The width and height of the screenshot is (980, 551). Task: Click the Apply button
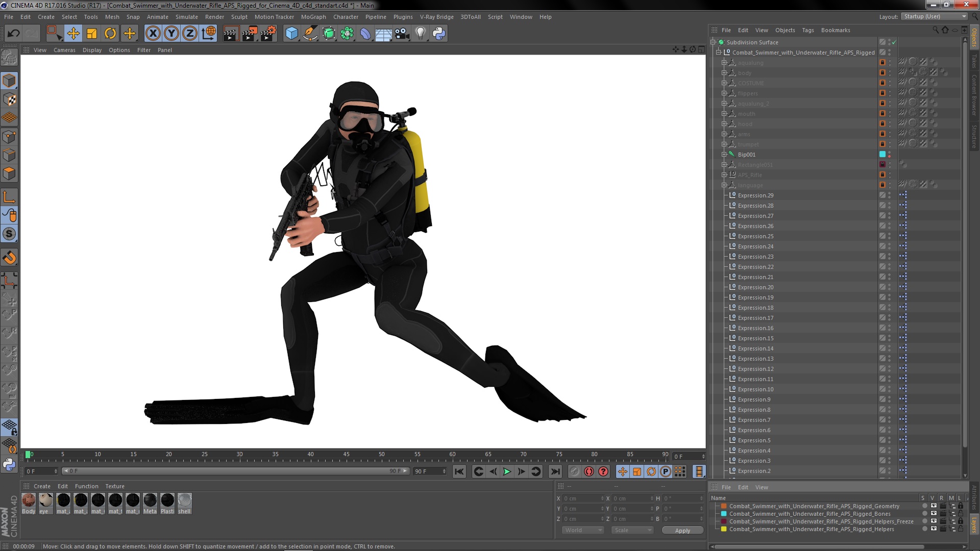pyautogui.click(x=682, y=531)
